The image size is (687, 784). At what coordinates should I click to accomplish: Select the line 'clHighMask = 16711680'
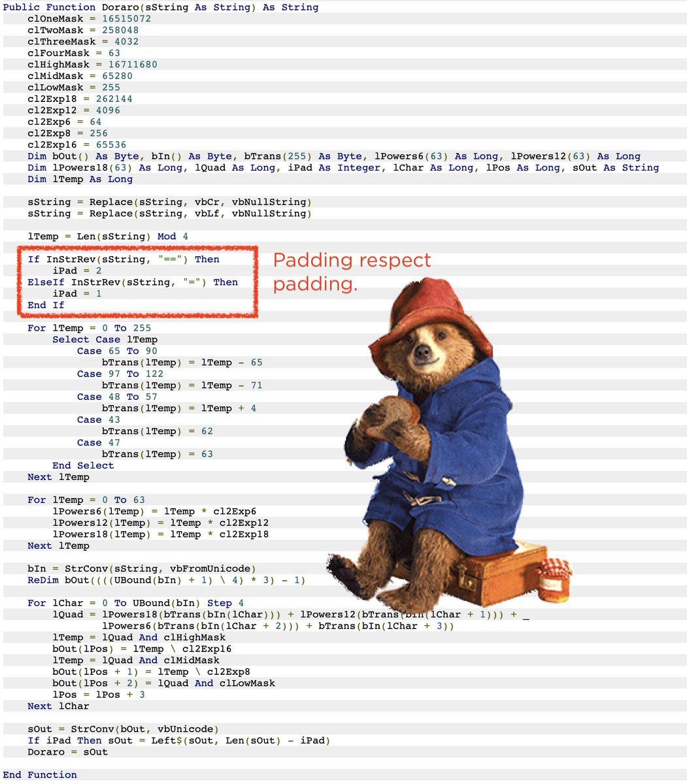click(x=92, y=65)
